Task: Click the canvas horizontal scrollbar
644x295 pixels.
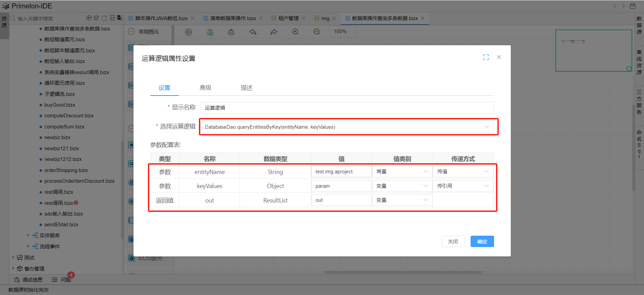Action: point(402,272)
